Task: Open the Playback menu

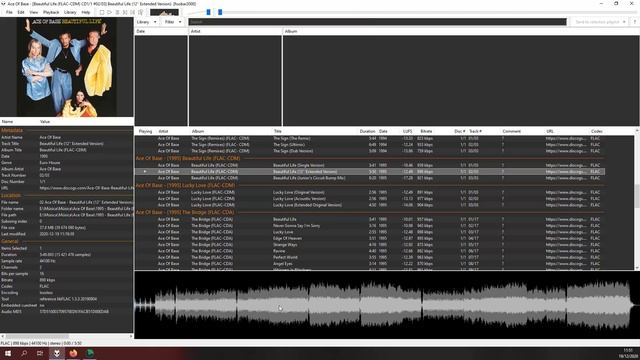Action: tap(51, 12)
